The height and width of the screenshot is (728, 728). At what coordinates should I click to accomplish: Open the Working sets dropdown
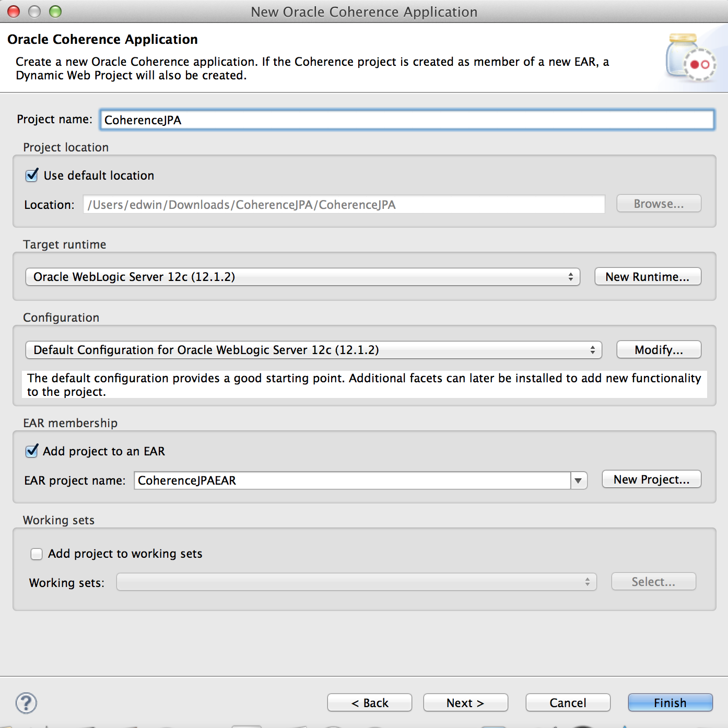click(357, 582)
